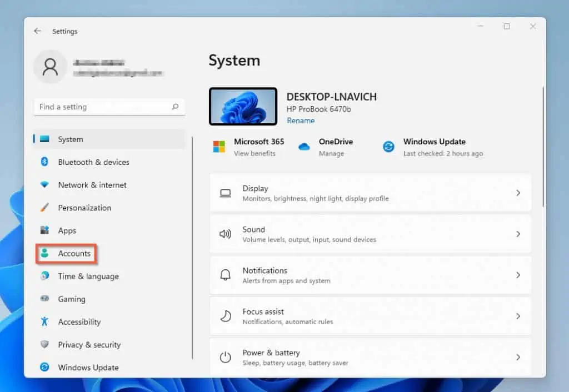Open the Apps category

[x=67, y=230]
